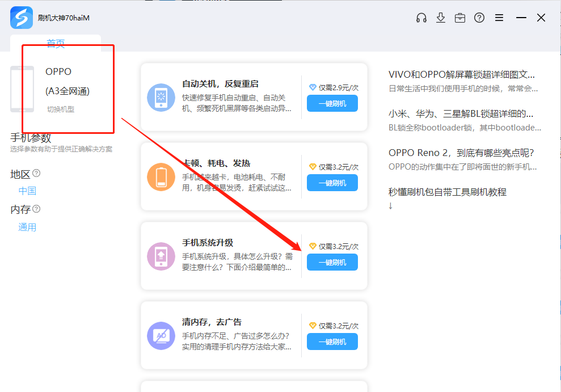The height and width of the screenshot is (392, 561).
Task: Click 一键刷机 for 手机系统升级
Action: (x=332, y=262)
